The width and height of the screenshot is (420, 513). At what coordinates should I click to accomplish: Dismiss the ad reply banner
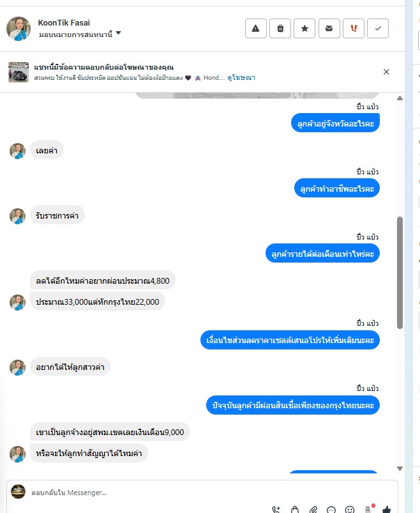click(x=386, y=72)
